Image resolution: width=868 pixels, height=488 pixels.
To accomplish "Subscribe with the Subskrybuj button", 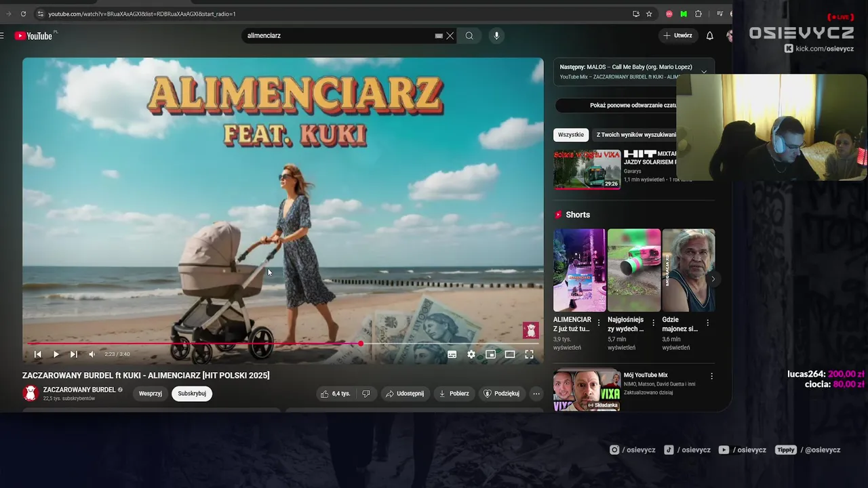I will click(192, 394).
